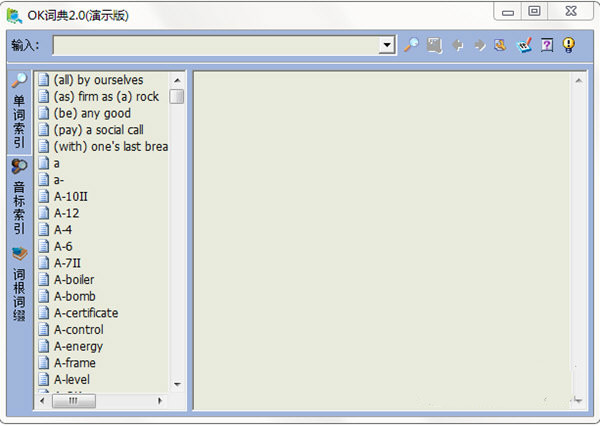600x426 pixels.
Task: Close the OK词典 window
Action: coord(571,11)
